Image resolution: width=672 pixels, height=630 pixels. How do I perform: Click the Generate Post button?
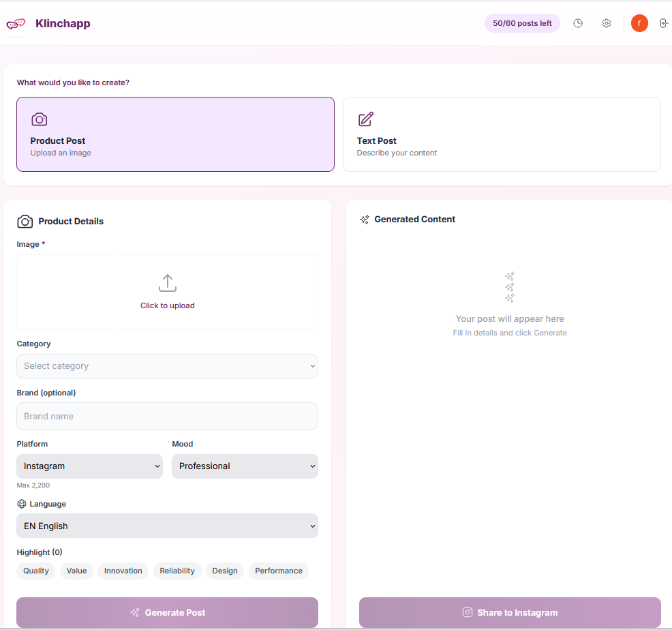click(x=167, y=612)
